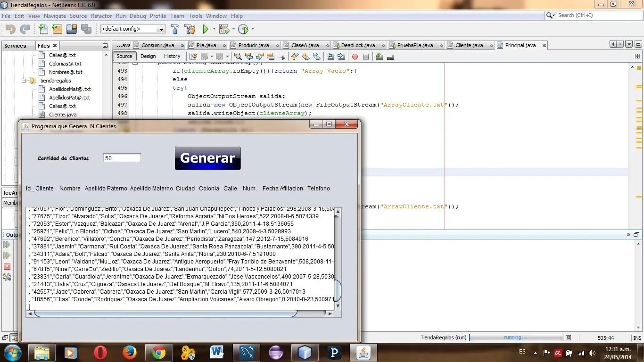
Task: Open the File menu
Action: (x=6, y=16)
